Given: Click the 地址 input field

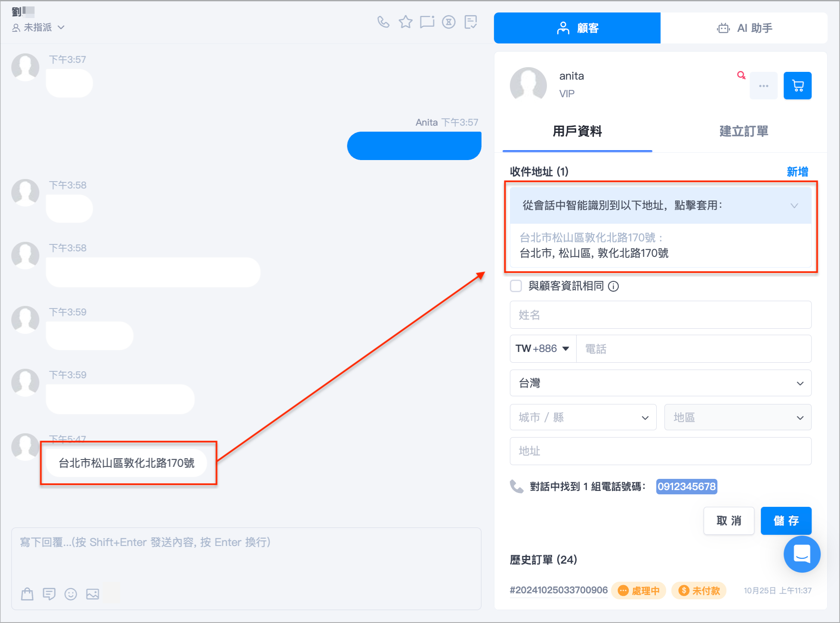Looking at the screenshot, I should pos(661,451).
